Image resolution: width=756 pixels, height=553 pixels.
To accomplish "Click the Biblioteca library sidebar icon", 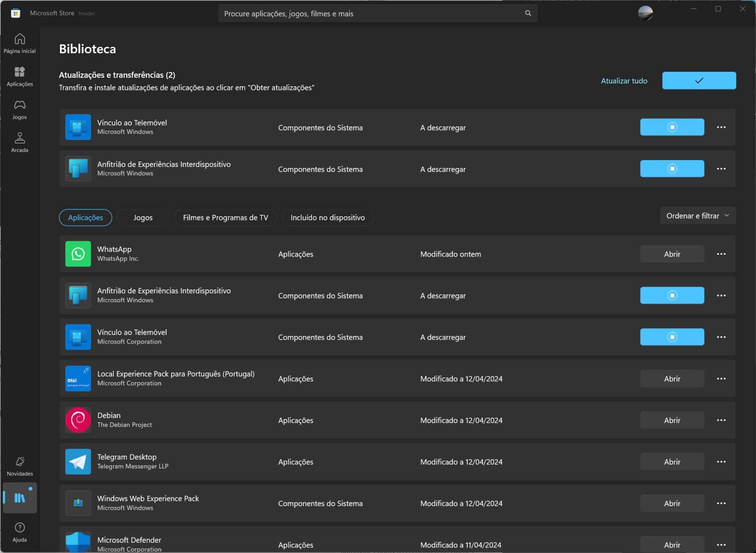I will point(20,498).
